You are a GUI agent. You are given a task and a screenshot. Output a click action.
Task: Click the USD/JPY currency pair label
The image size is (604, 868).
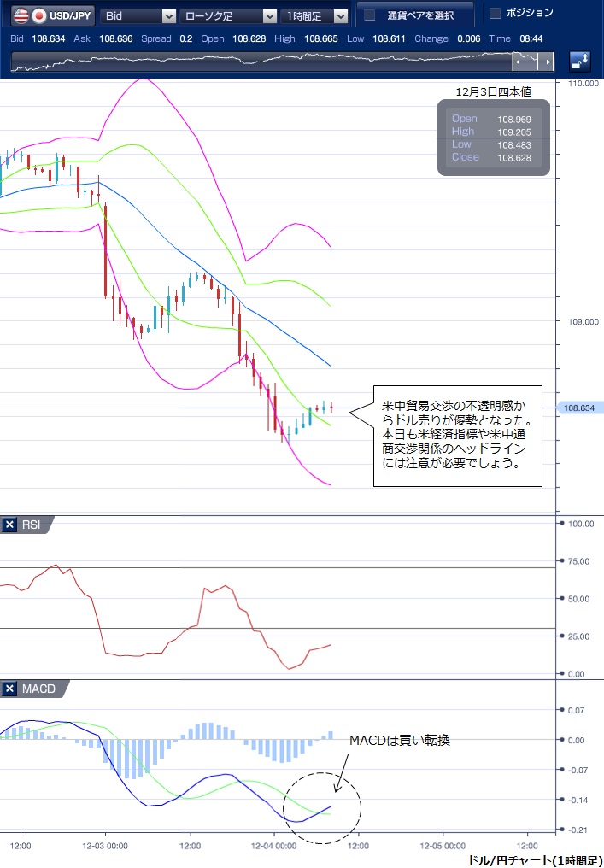click(70, 15)
